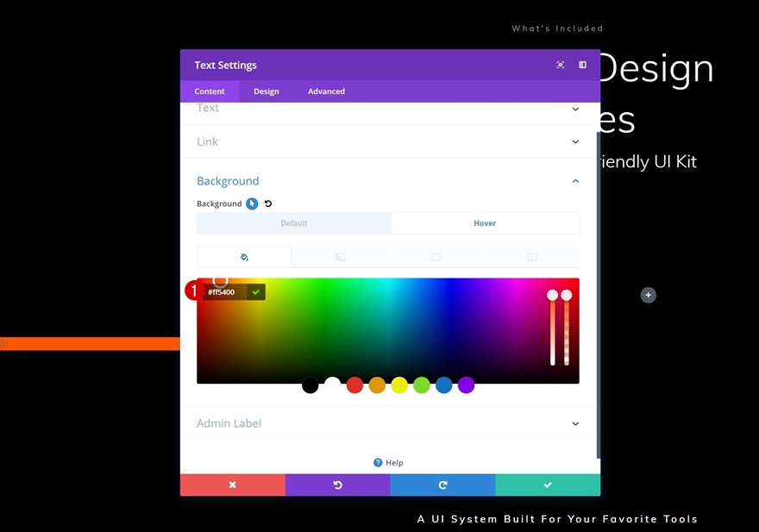Edit the #ff5400 hex color field
The image size is (759, 532).
click(225, 292)
